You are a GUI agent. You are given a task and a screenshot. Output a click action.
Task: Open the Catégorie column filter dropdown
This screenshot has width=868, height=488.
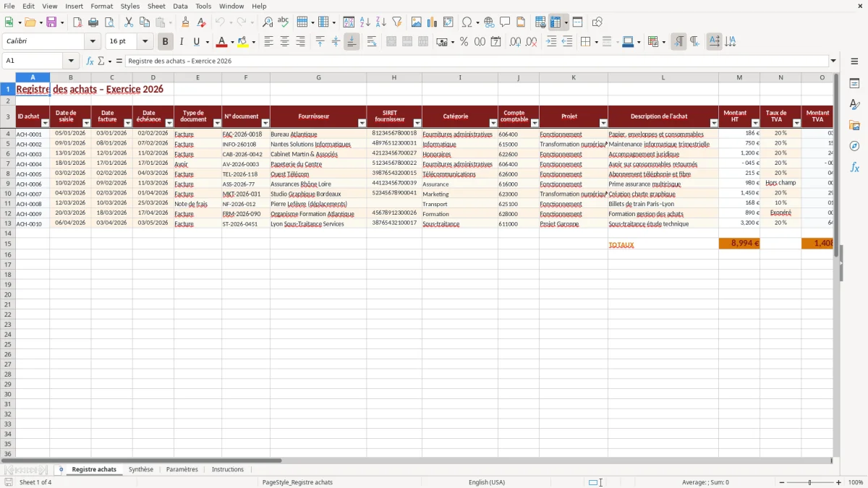(x=493, y=123)
